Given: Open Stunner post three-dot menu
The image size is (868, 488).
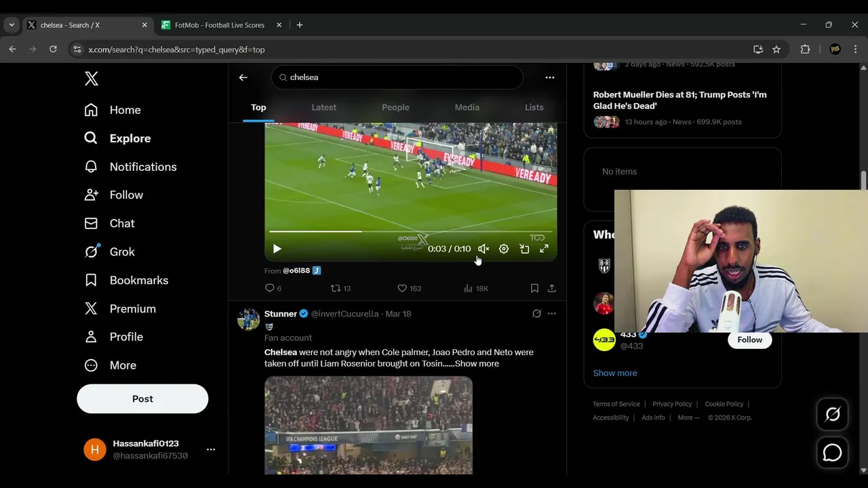Looking at the screenshot, I should tap(552, 314).
